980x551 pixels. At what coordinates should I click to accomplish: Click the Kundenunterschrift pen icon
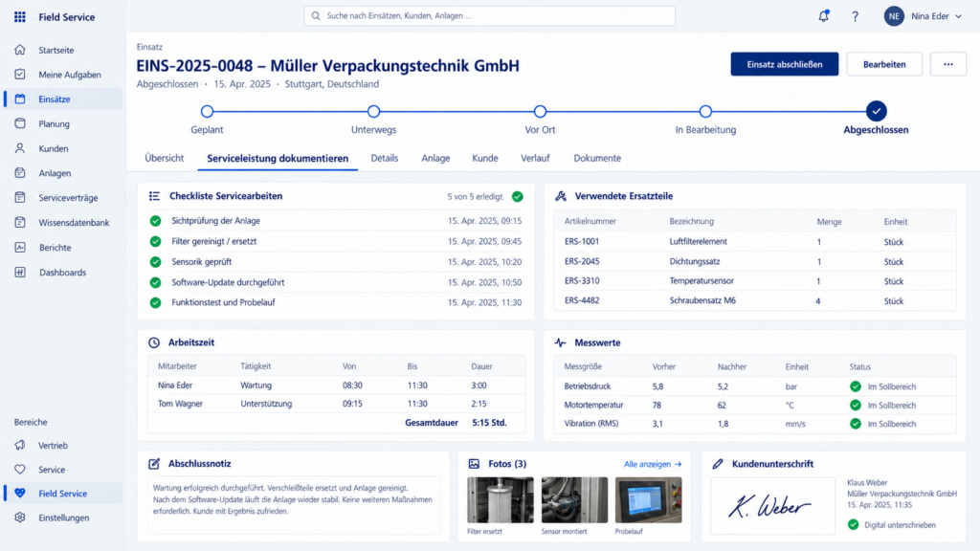718,464
